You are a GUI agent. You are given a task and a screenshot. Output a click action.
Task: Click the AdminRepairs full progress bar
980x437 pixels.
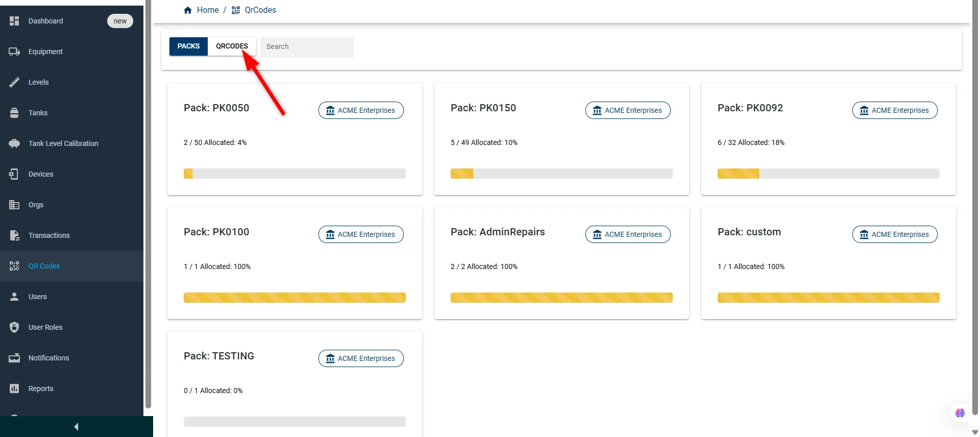[x=561, y=298]
